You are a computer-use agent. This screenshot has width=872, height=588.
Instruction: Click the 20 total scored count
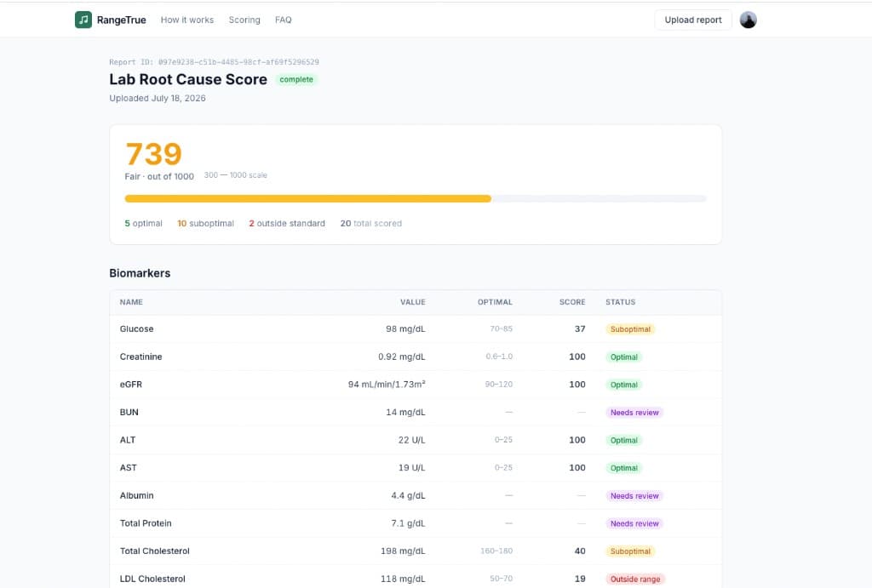pos(371,224)
